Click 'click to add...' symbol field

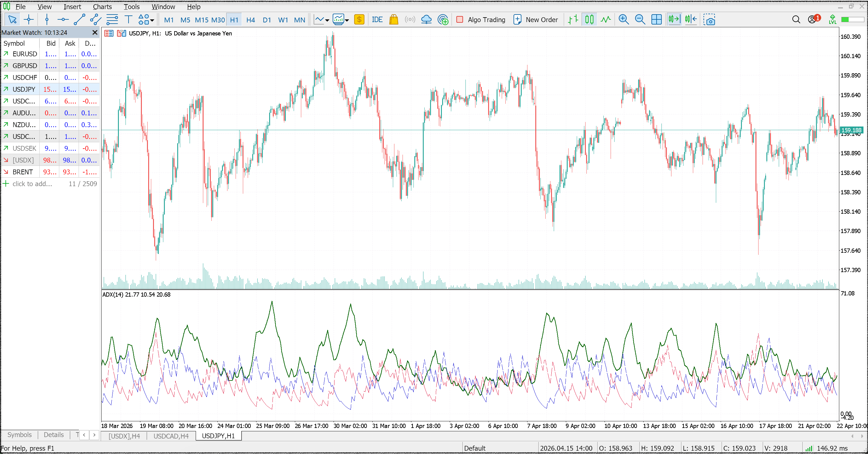click(32, 184)
